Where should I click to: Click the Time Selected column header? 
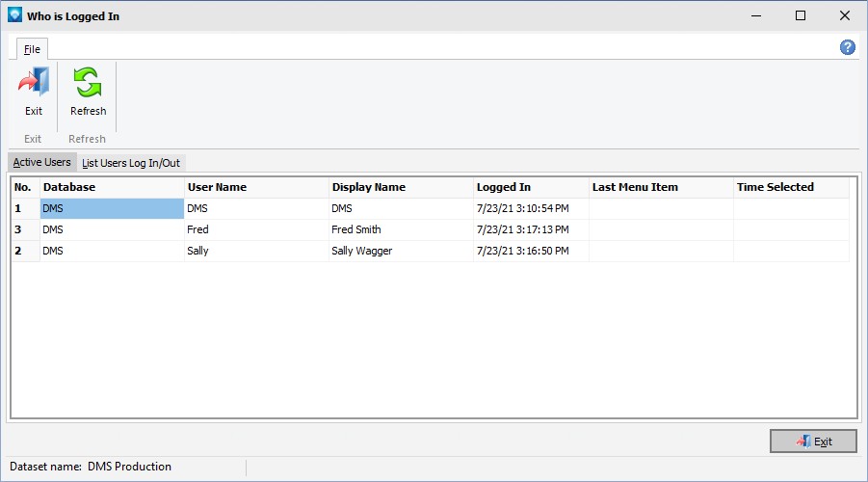pos(791,187)
